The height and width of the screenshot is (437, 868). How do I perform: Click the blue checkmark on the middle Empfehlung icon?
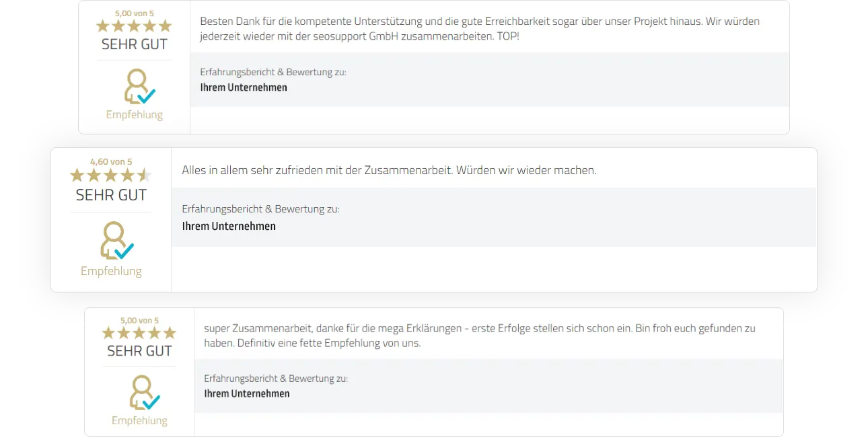click(x=124, y=251)
